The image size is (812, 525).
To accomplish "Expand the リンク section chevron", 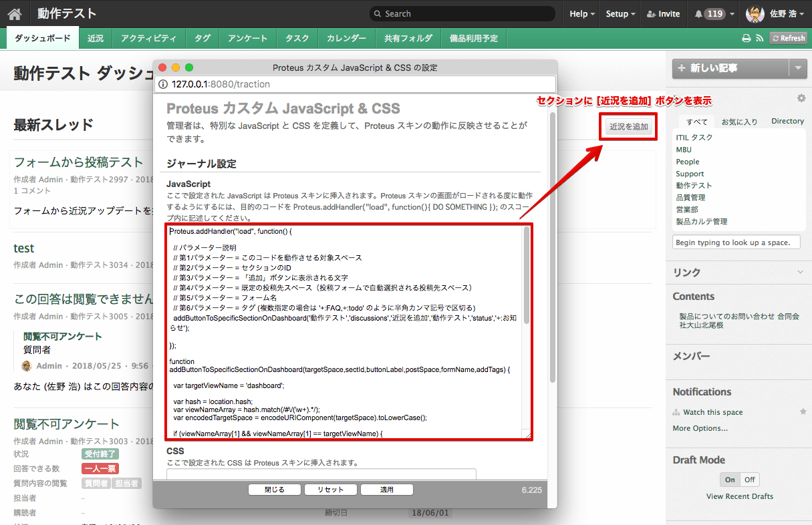I will tap(800, 272).
